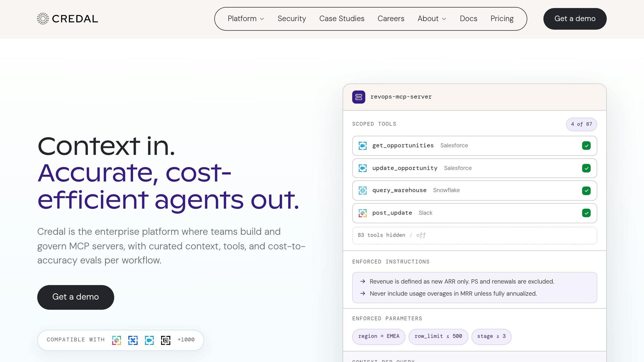Click the update_opportunity tool name
The width and height of the screenshot is (644, 362).
coord(405,168)
